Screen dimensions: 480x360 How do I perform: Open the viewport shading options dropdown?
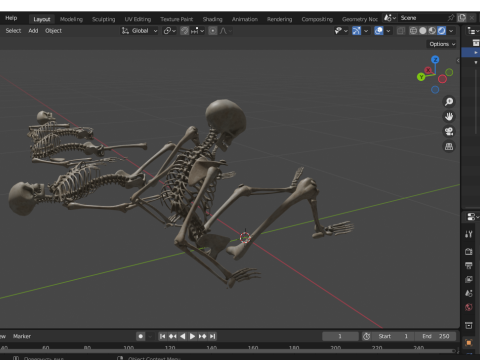tap(451, 31)
